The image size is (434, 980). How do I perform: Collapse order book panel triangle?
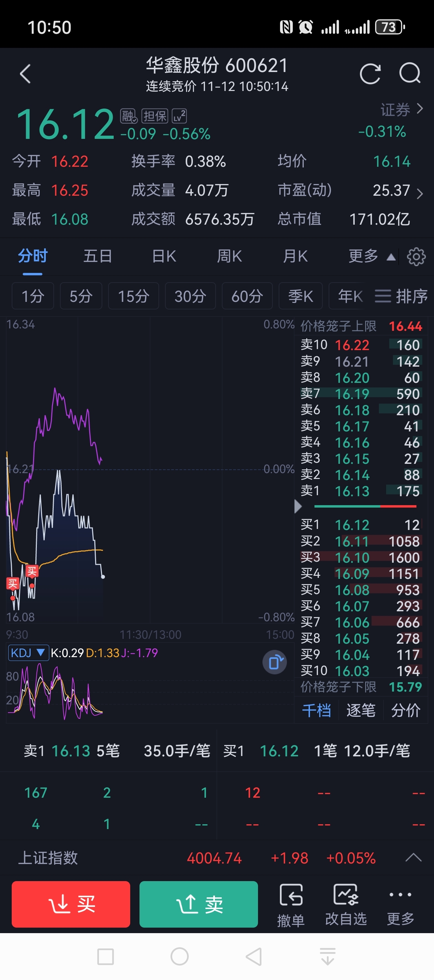tap(298, 506)
